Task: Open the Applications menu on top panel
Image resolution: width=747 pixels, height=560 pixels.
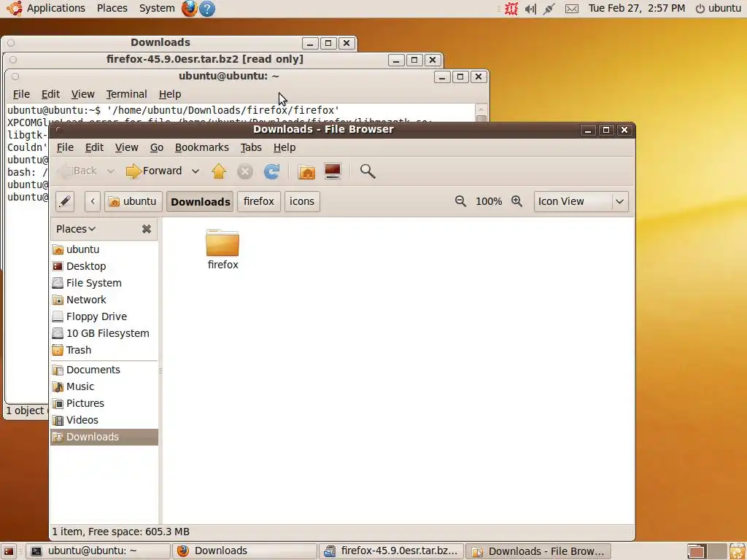Action: [55, 8]
